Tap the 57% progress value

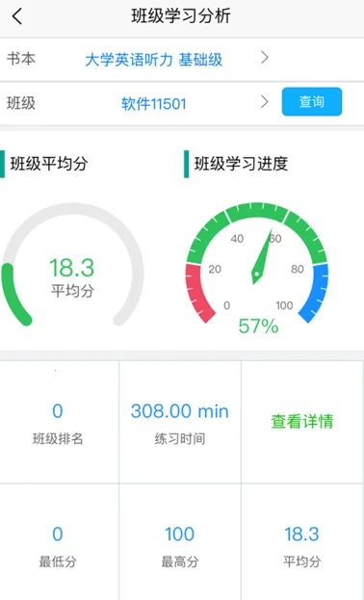258,326
